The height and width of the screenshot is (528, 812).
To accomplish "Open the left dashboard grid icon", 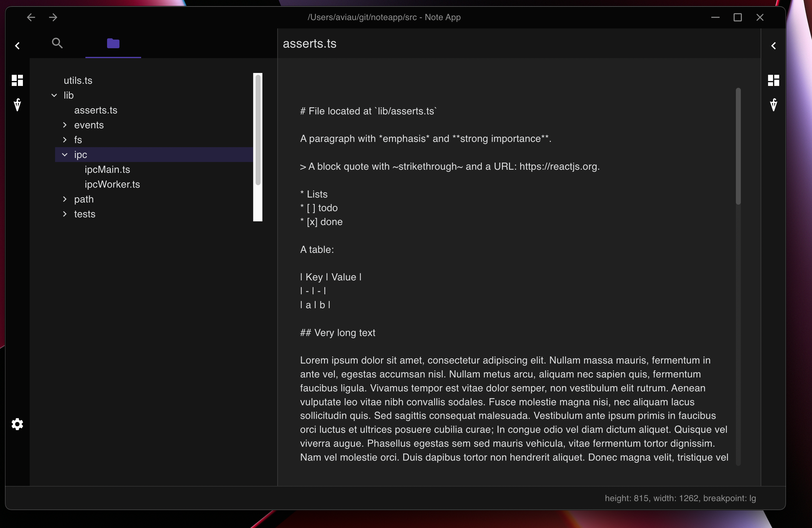I will 17,80.
